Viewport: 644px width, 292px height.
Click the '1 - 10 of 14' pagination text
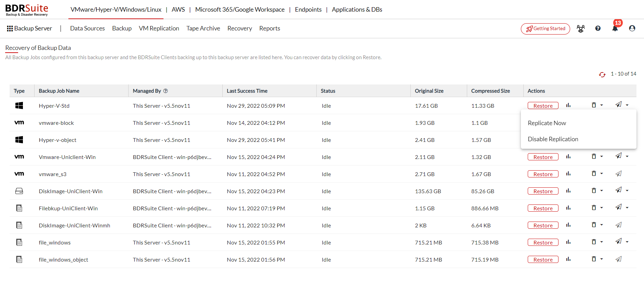[623, 74]
